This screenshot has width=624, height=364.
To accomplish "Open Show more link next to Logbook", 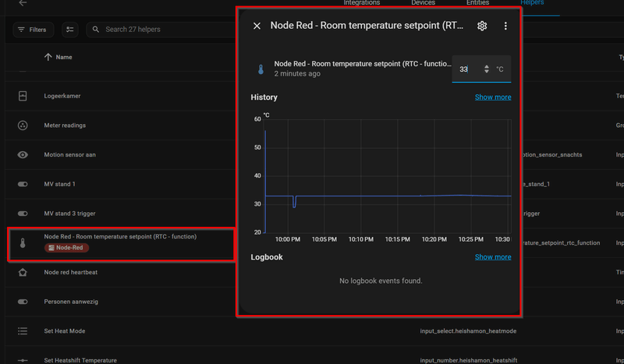I will point(493,257).
